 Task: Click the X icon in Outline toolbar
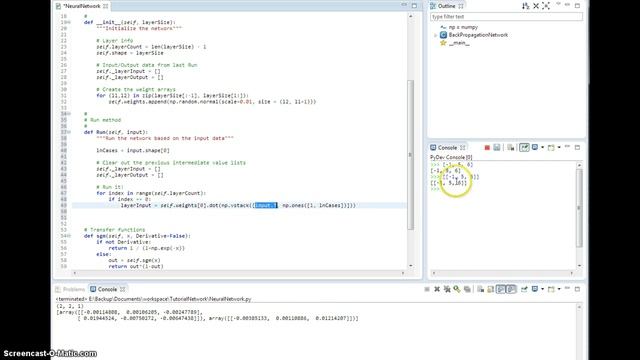[536, 6]
